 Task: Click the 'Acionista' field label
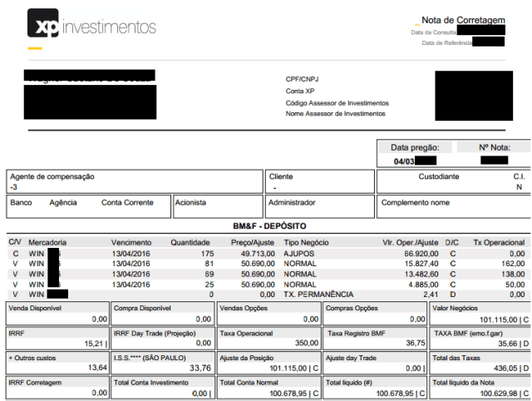tap(190, 202)
